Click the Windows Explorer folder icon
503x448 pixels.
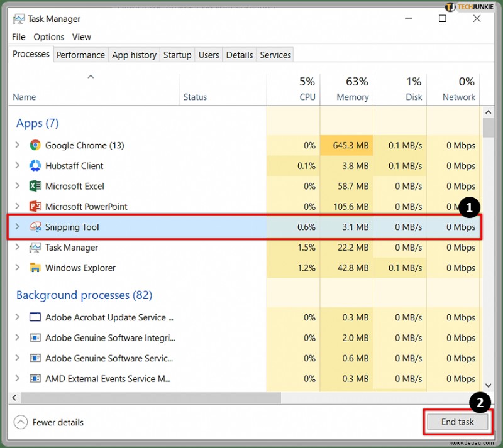(35, 268)
